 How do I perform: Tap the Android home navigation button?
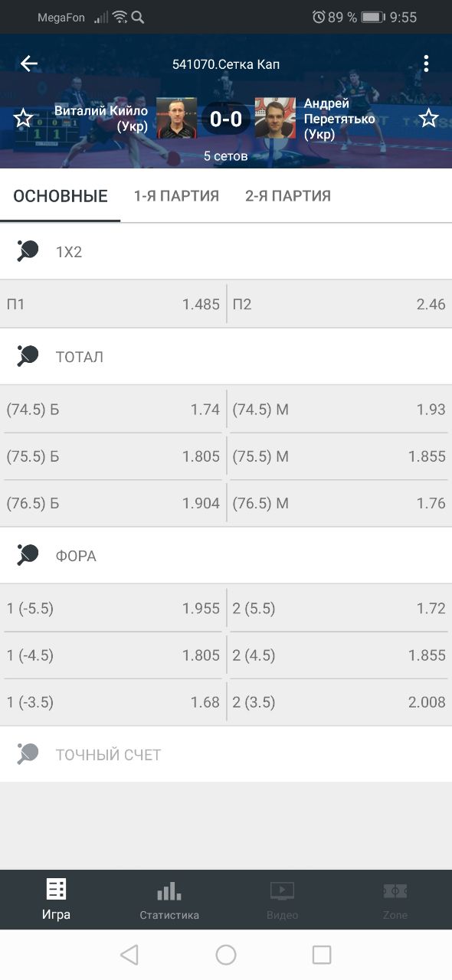coord(226,954)
